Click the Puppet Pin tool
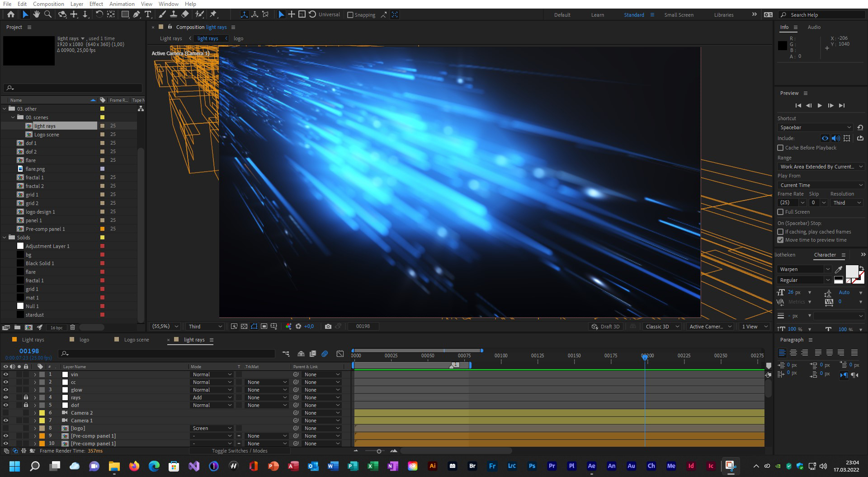Screen dimensions: 868x477 point(213,14)
